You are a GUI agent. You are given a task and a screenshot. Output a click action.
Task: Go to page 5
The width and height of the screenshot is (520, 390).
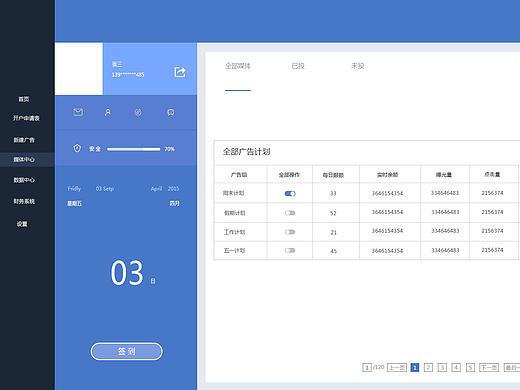470,367
